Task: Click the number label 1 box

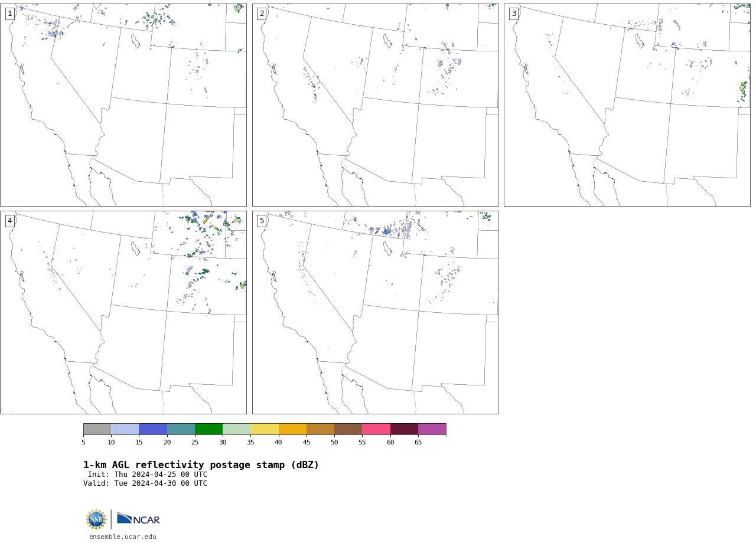Action: (9, 14)
